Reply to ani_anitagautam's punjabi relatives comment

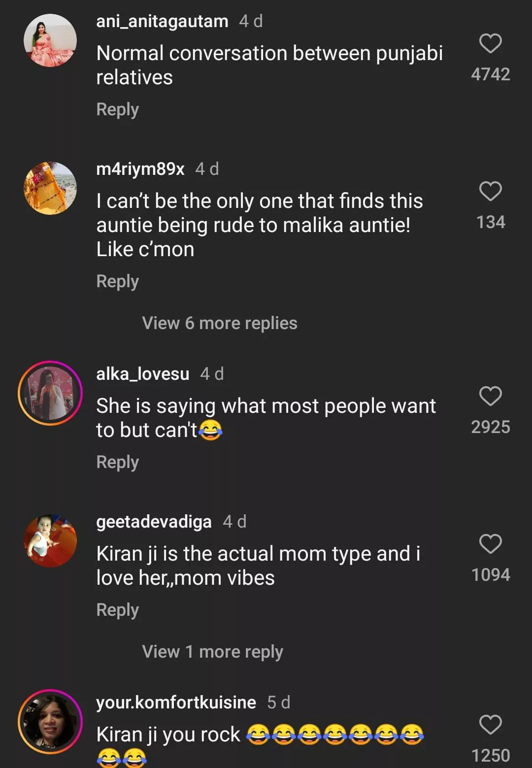[117, 109]
